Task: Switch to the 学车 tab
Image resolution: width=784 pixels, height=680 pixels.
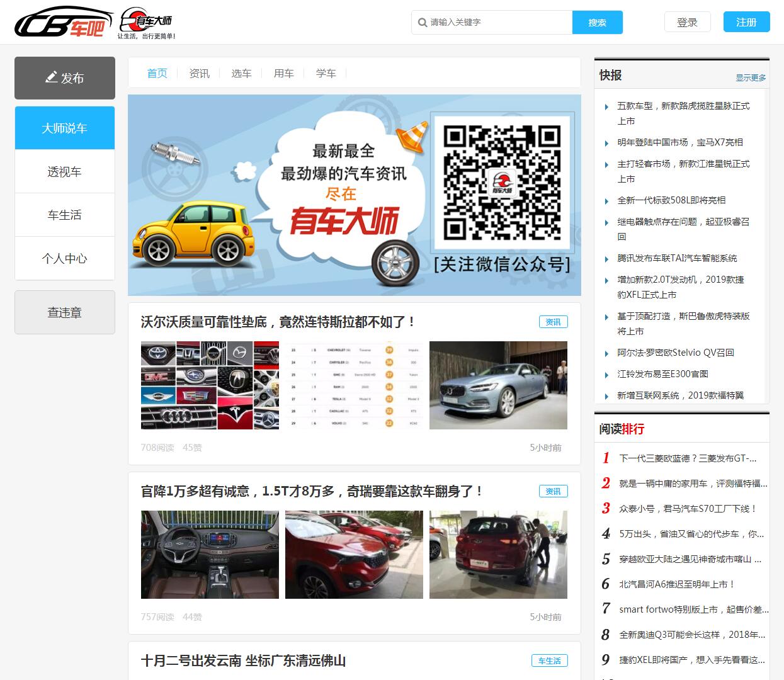Action: point(326,73)
